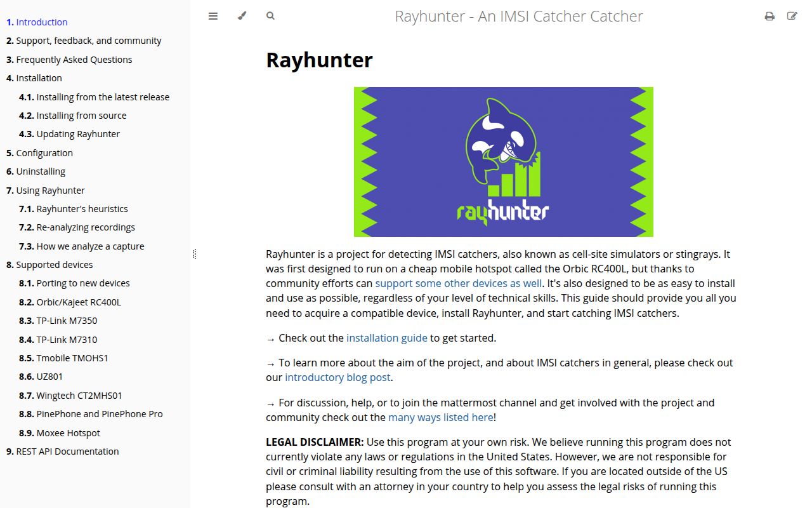Viewport: 812px width, 508px height.
Task: Open Supported devices chapter
Action: 49,265
